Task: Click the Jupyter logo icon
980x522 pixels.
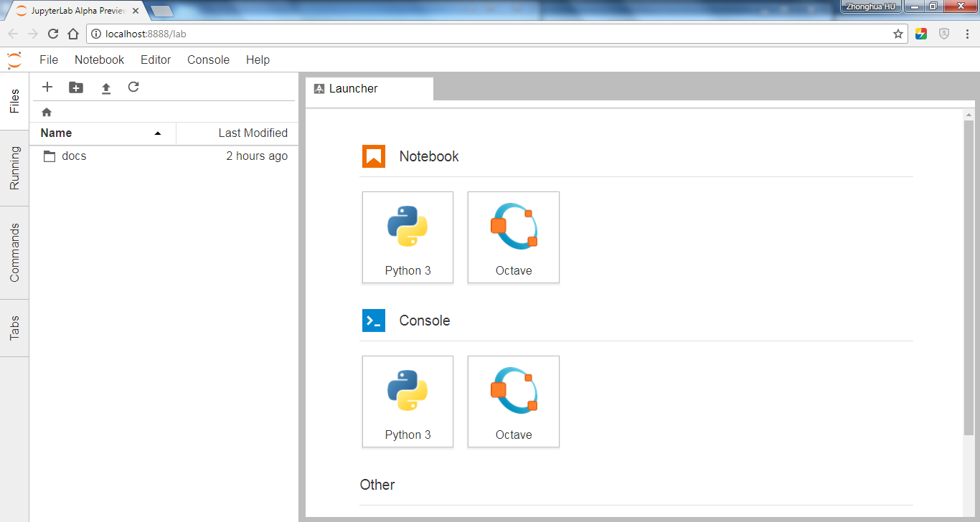Action: [x=14, y=60]
